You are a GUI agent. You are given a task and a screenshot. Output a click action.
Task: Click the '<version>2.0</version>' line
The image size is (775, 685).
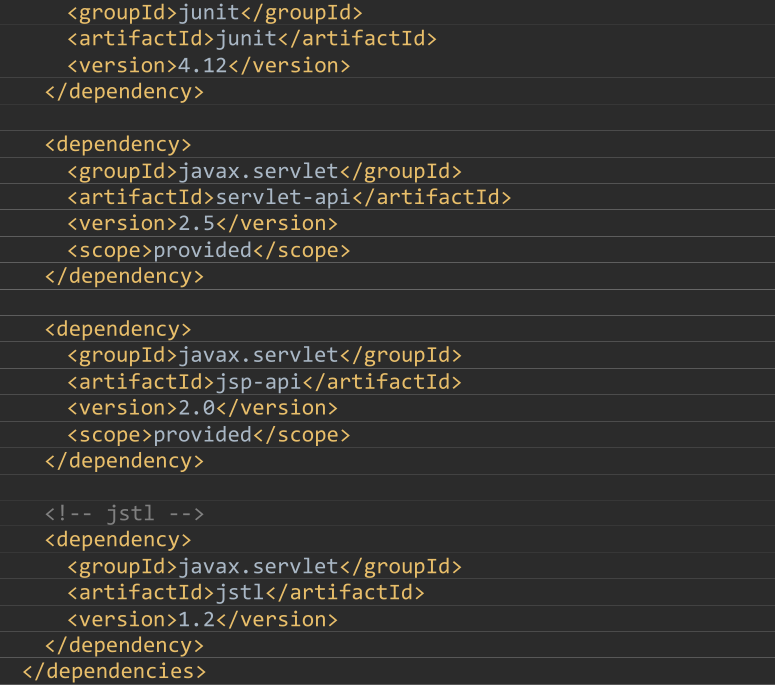(202, 408)
